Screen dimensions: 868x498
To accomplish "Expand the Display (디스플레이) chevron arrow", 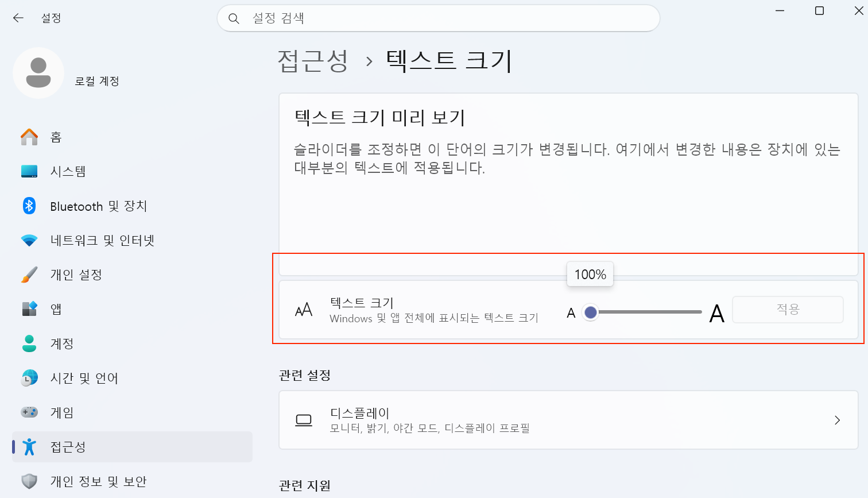I will (x=838, y=420).
